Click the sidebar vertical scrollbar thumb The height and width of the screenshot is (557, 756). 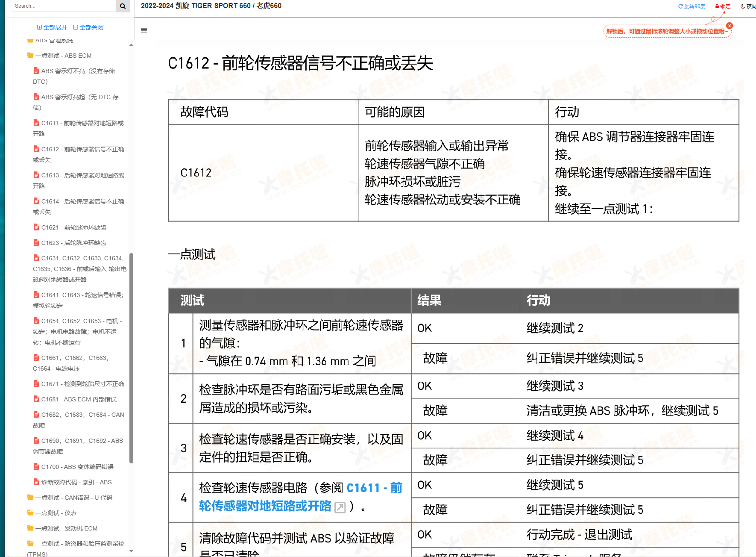(x=131, y=358)
